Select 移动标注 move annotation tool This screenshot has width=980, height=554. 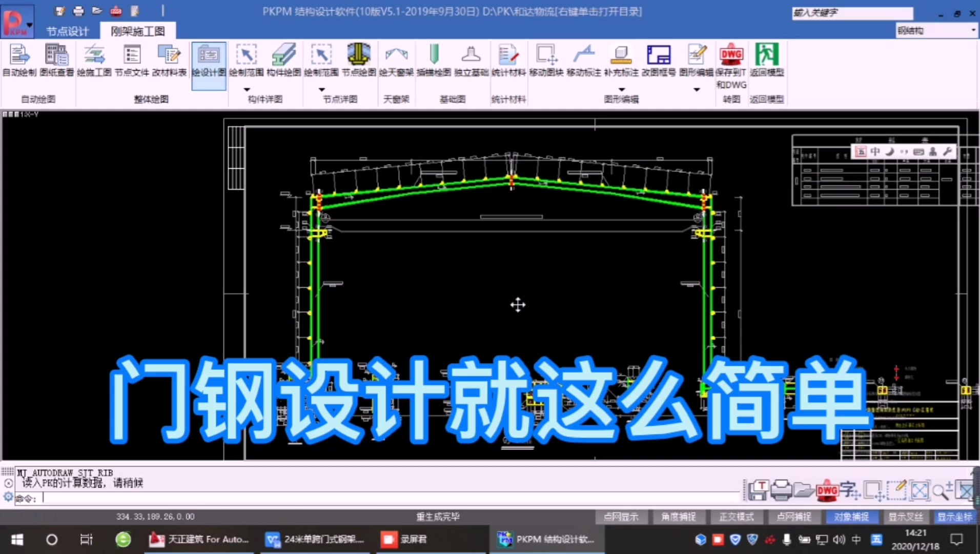[x=584, y=61]
